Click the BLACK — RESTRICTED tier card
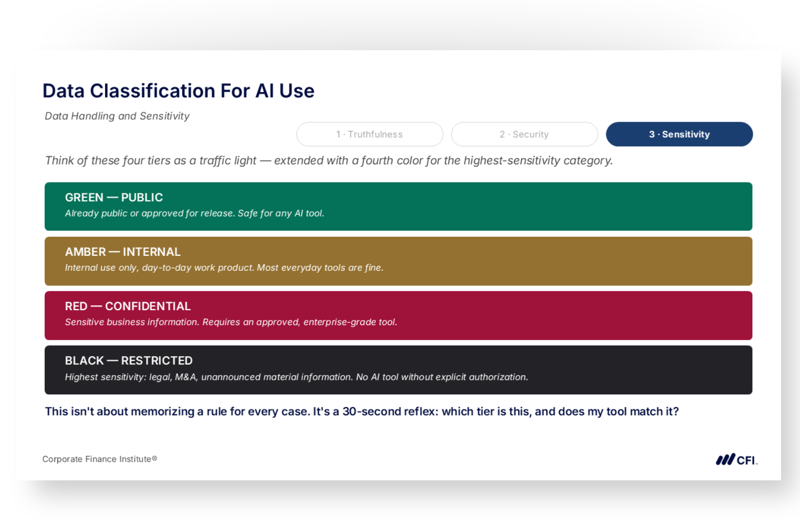 click(x=398, y=370)
